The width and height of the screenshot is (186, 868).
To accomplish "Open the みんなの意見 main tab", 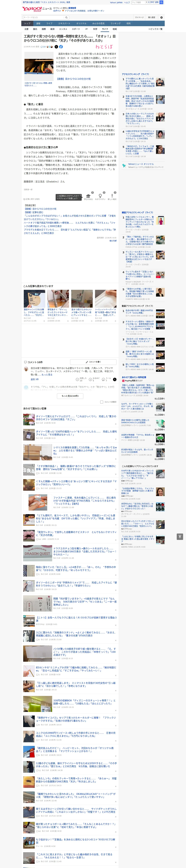I will (98, 24).
